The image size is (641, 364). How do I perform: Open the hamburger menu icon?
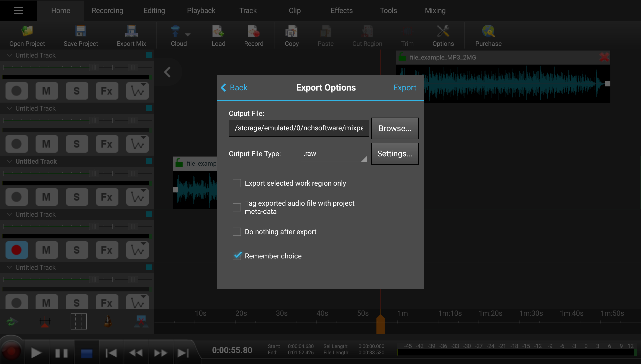pos(19,11)
